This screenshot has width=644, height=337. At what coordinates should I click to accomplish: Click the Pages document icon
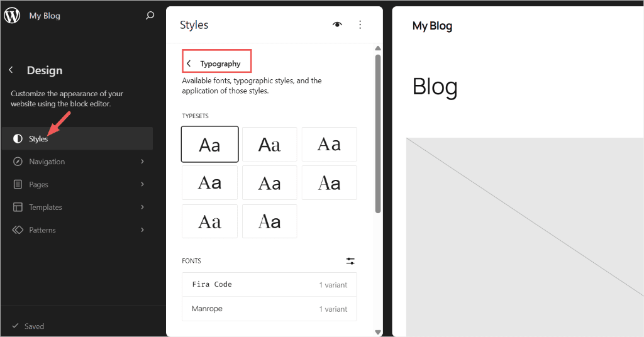tap(18, 184)
